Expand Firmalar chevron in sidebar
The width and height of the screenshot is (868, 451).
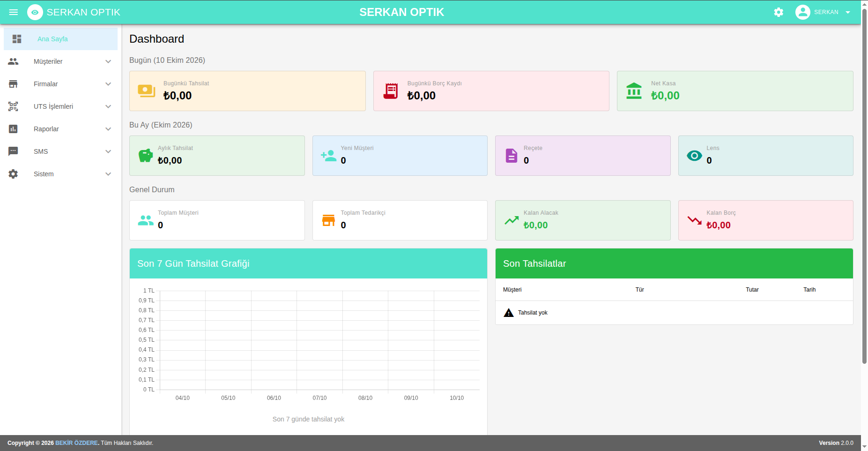coord(108,84)
